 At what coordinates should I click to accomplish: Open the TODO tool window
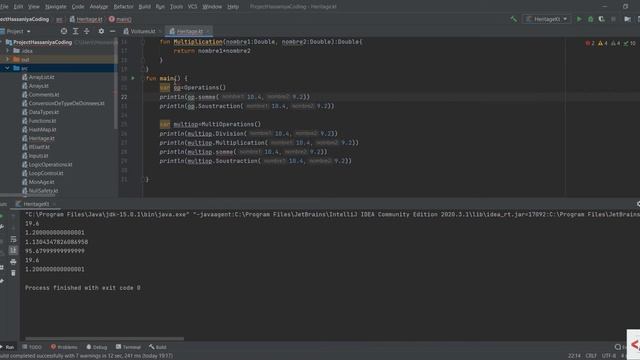[32, 347]
